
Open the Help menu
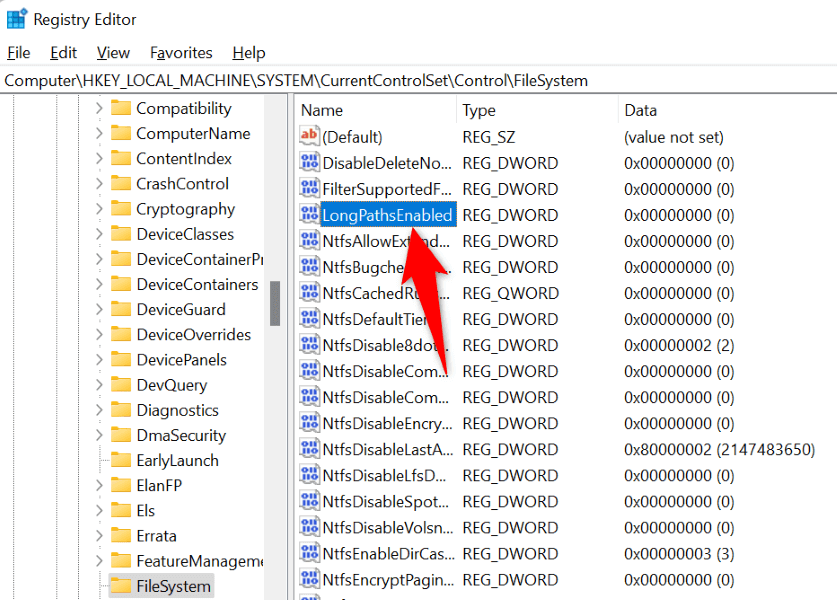249,53
